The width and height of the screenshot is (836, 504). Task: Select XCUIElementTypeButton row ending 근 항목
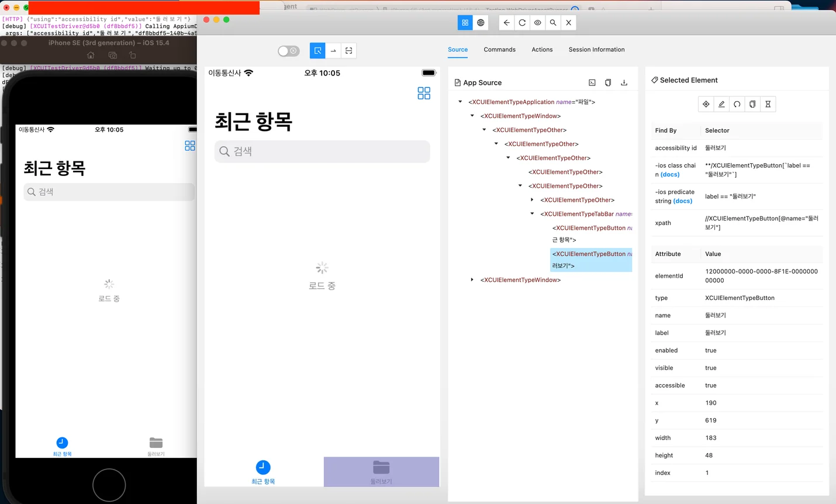pyautogui.click(x=592, y=234)
